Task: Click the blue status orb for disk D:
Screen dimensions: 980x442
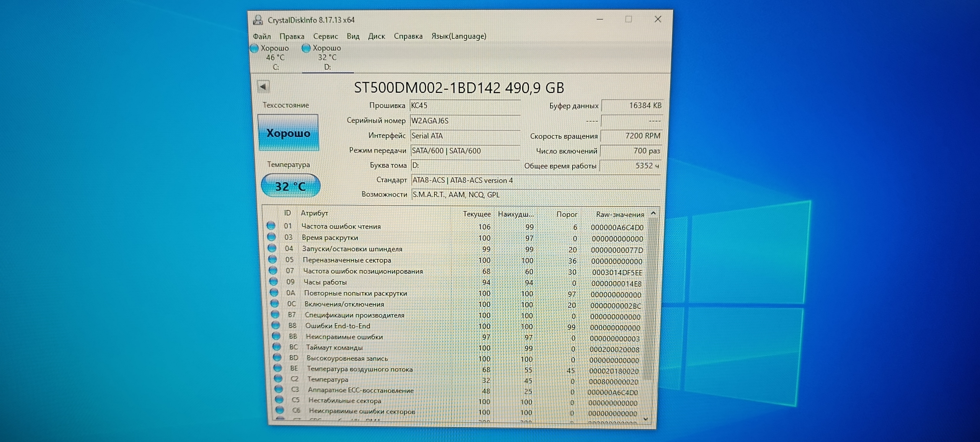Action: 306,48
